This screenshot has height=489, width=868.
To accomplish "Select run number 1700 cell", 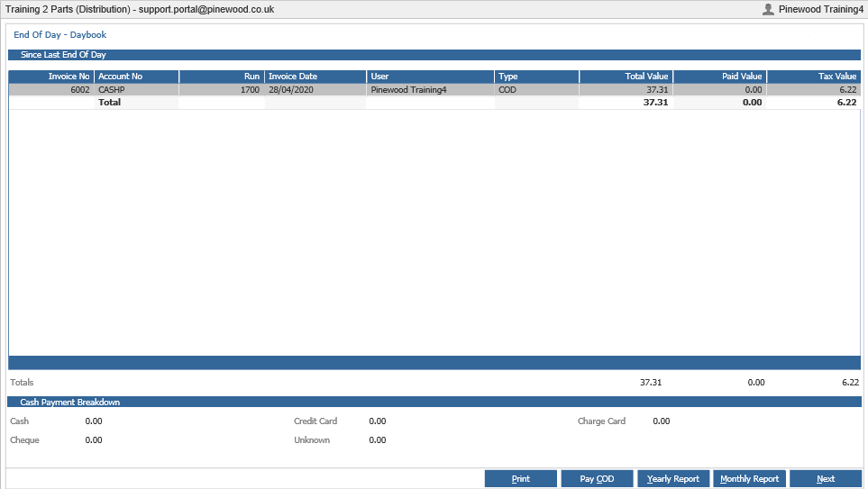I will point(222,90).
